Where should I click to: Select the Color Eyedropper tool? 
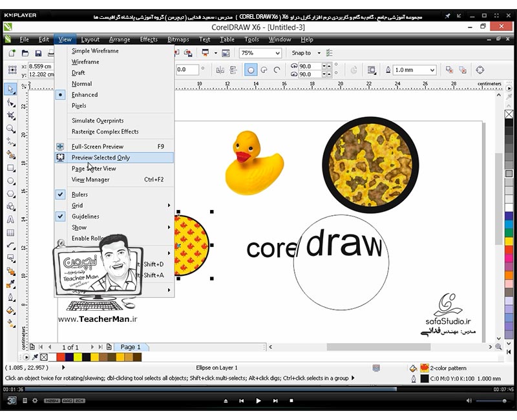click(x=11, y=284)
